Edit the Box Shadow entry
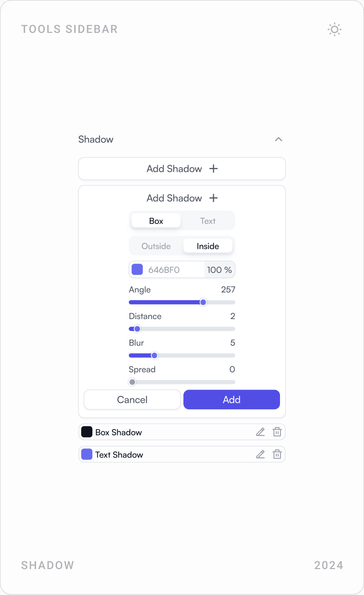Screen dimensions: 364x595 [x=260, y=432]
